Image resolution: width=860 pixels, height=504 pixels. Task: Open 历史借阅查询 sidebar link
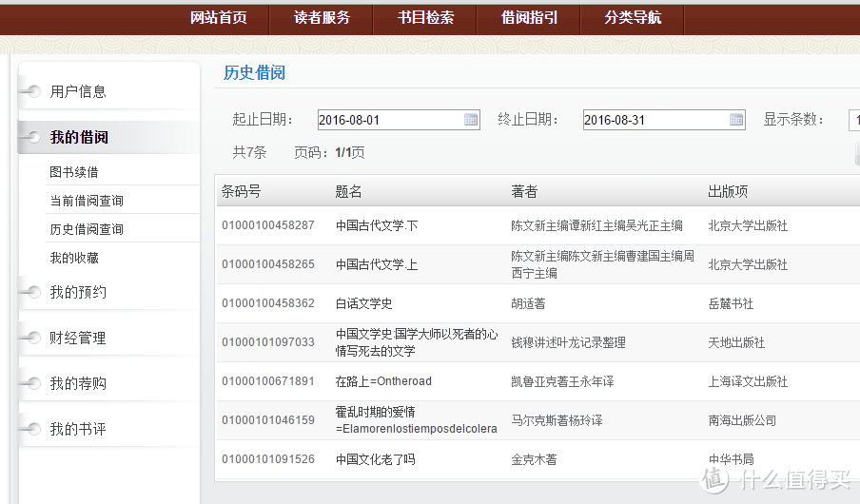(x=87, y=229)
